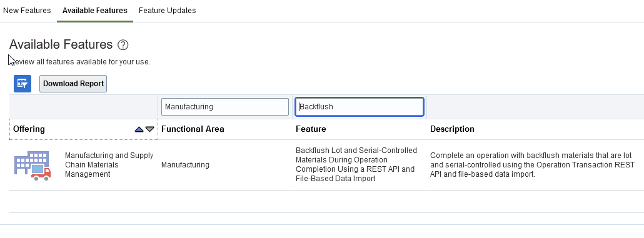Switch to the New Features tab
The image size is (644, 238).
27,10
